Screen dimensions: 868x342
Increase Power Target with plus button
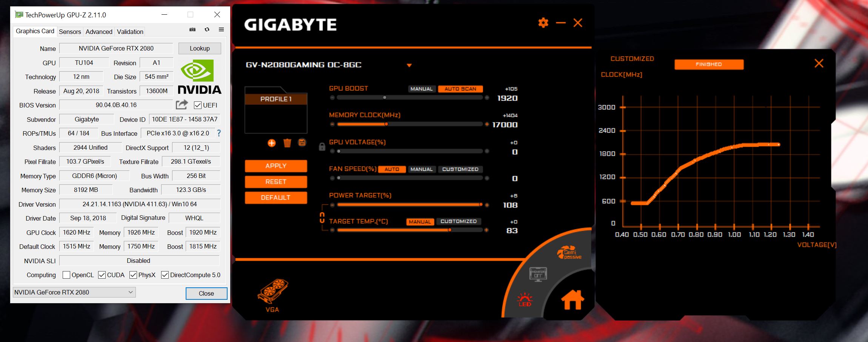[x=487, y=205]
